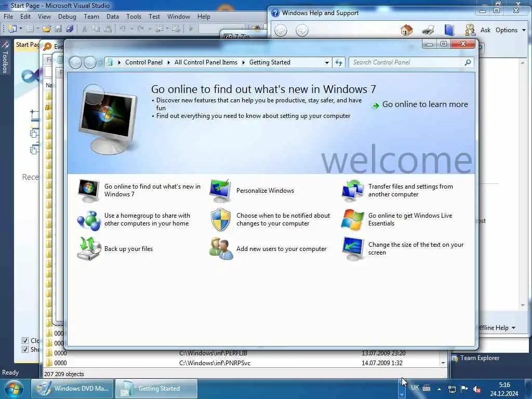Open File menu in Visual Studio
The height and width of the screenshot is (399, 532).
click(x=8, y=17)
